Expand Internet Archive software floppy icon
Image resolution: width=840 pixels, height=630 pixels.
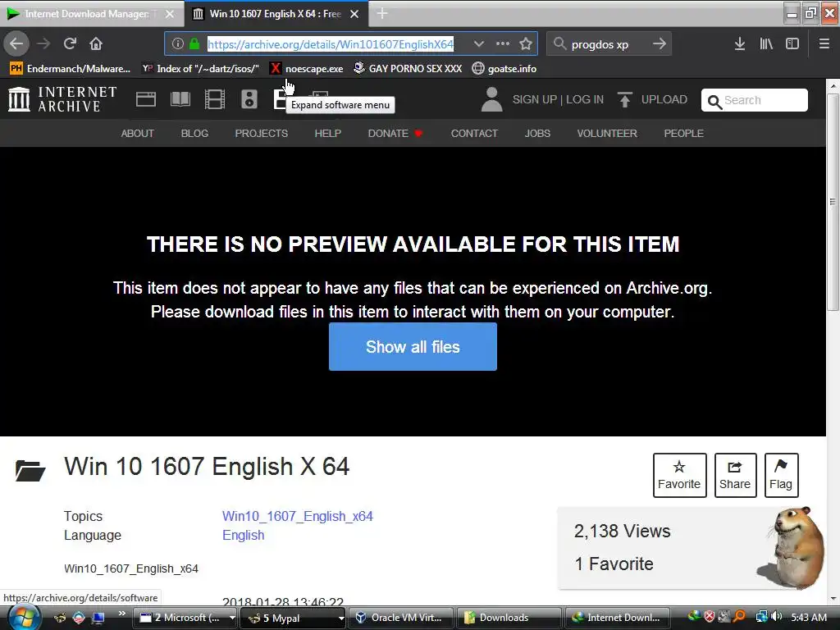point(281,99)
